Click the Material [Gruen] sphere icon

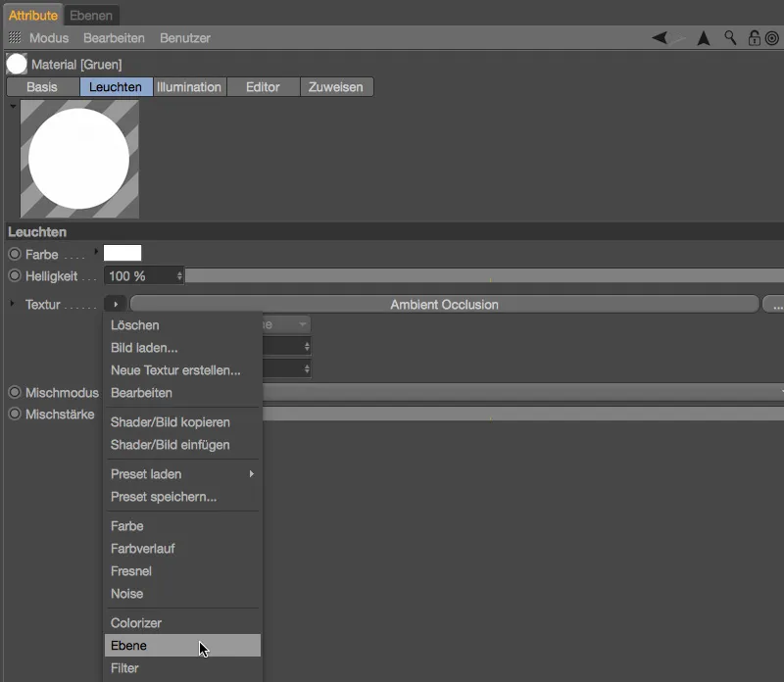coord(16,63)
